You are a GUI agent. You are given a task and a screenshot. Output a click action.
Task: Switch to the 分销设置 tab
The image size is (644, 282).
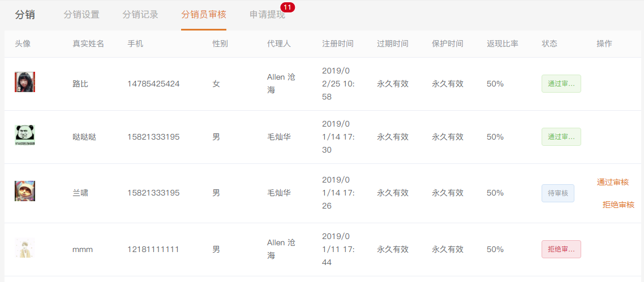81,15
